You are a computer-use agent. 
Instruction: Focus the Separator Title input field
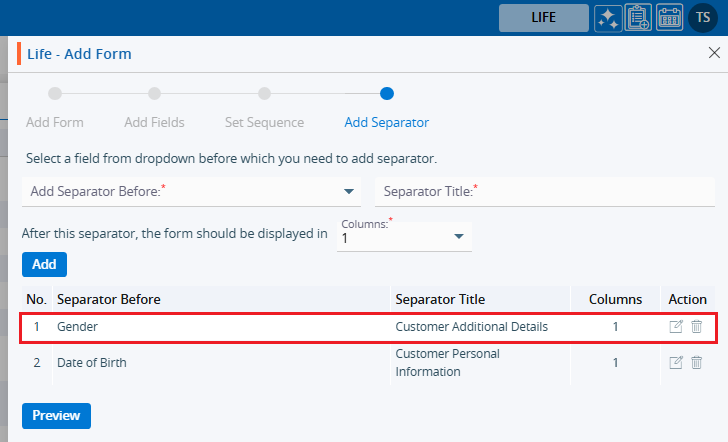544,191
